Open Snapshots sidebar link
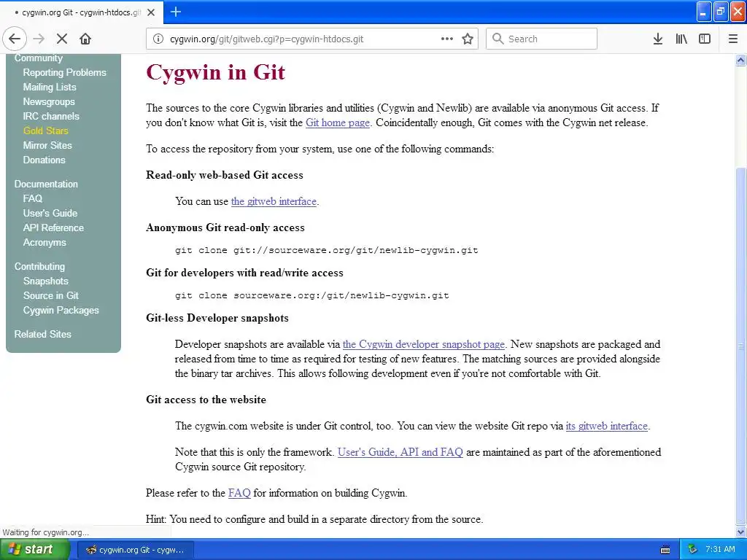Image resolution: width=747 pixels, height=560 pixels. pos(46,281)
